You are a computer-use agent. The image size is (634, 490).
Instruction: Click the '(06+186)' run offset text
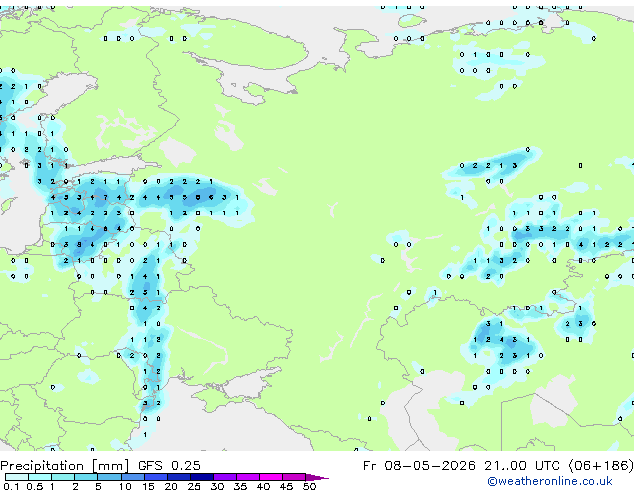click(x=601, y=466)
